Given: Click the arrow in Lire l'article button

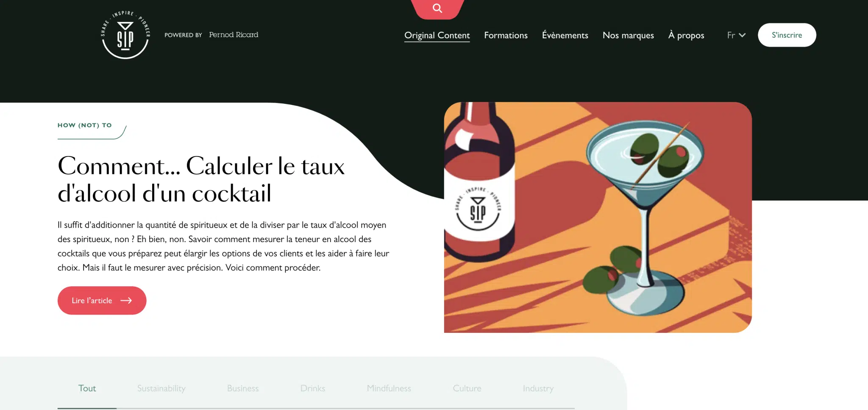Looking at the screenshot, I should (126, 300).
